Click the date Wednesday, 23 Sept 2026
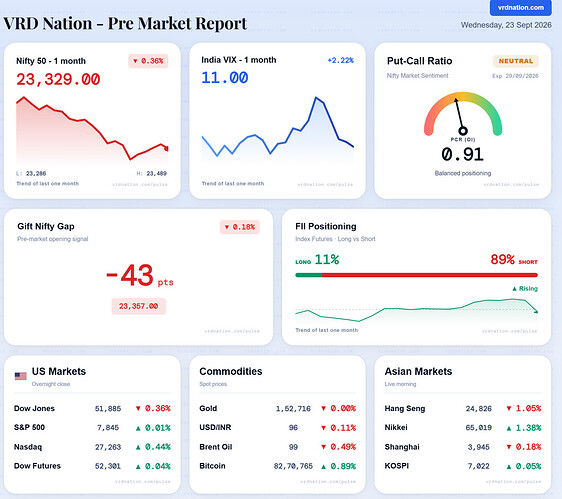Screen dimensions: 562x499 click(x=506, y=25)
